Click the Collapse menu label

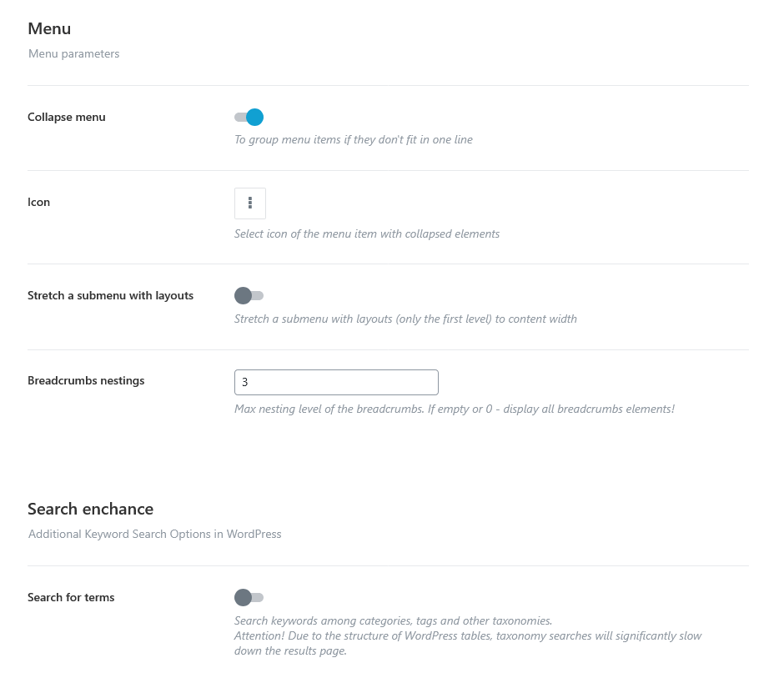[x=67, y=117]
